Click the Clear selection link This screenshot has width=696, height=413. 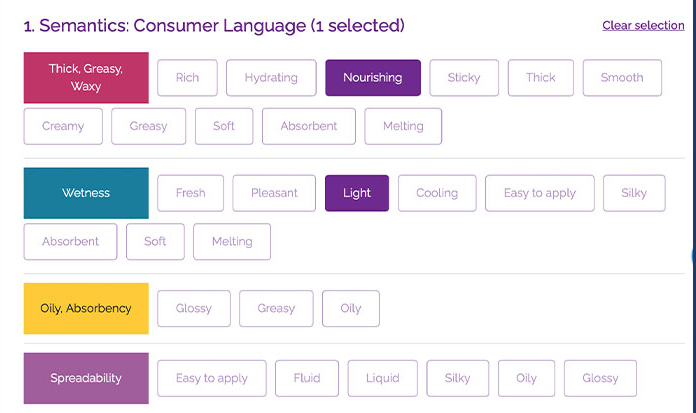click(643, 26)
